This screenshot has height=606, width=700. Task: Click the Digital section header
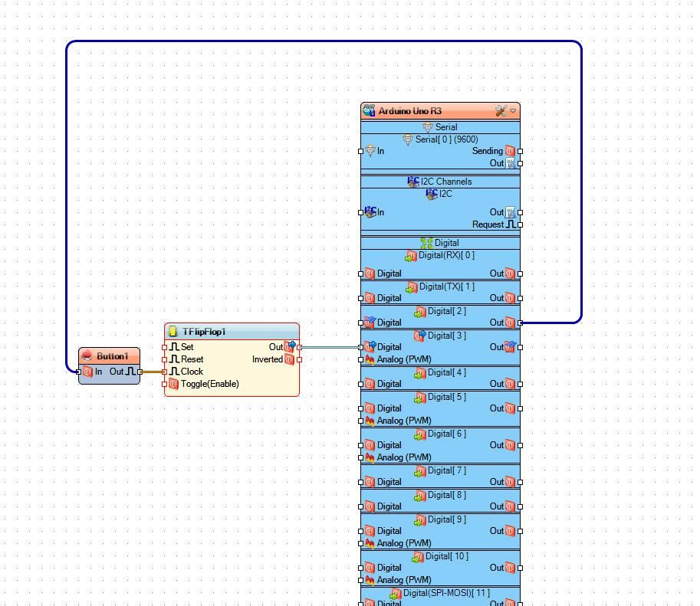[x=440, y=243]
